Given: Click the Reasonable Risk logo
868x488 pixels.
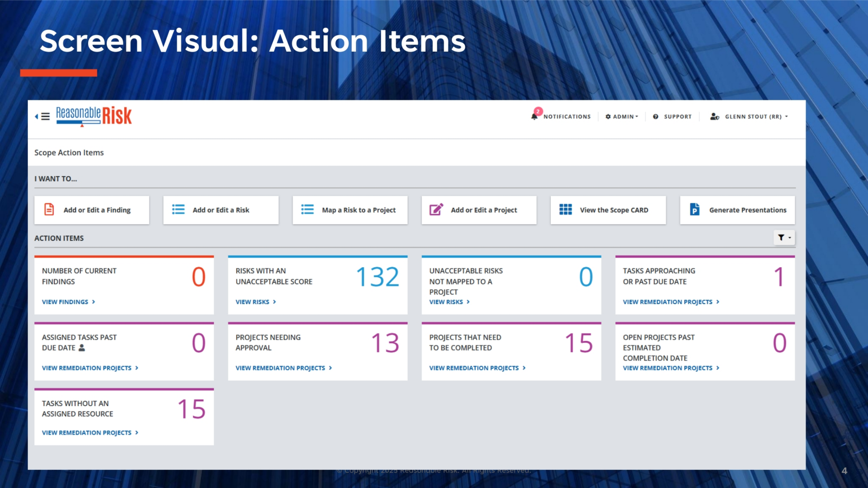Looking at the screenshot, I should (x=94, y=116).
